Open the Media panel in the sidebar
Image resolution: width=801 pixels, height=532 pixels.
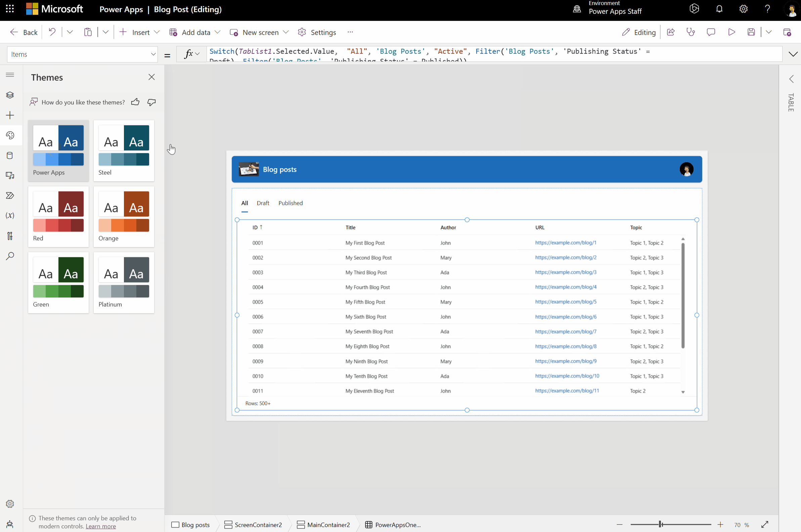[10, 176]
